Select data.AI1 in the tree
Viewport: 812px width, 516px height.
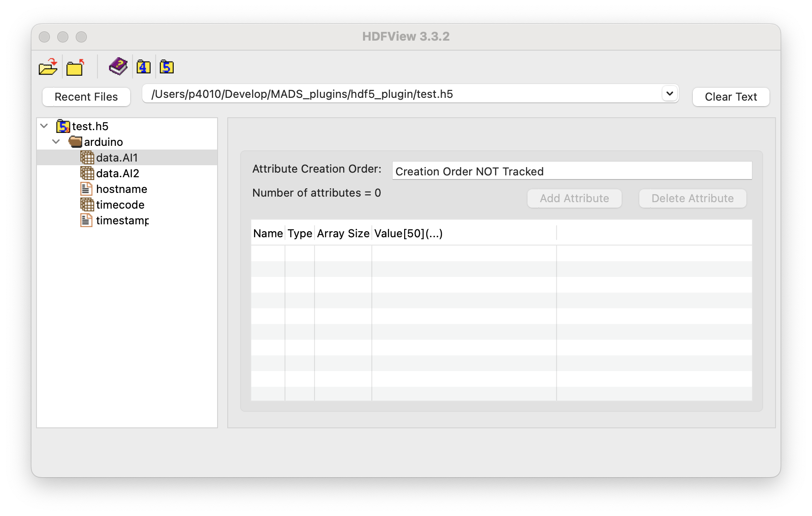[x=117, y=158]
